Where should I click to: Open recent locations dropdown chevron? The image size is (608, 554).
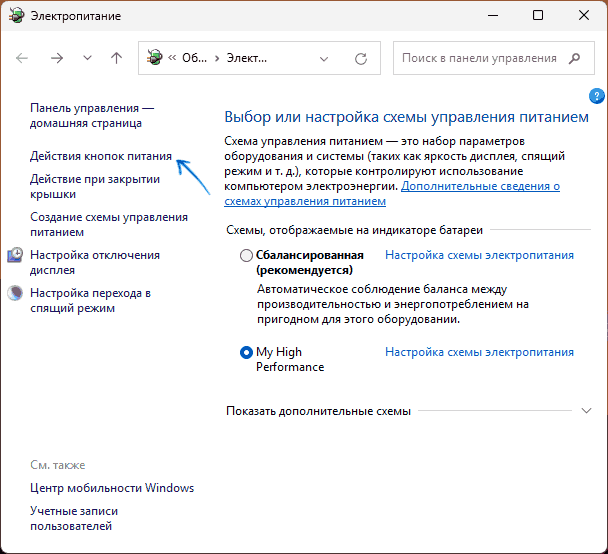pyautogui.click(x=88, y=58)
